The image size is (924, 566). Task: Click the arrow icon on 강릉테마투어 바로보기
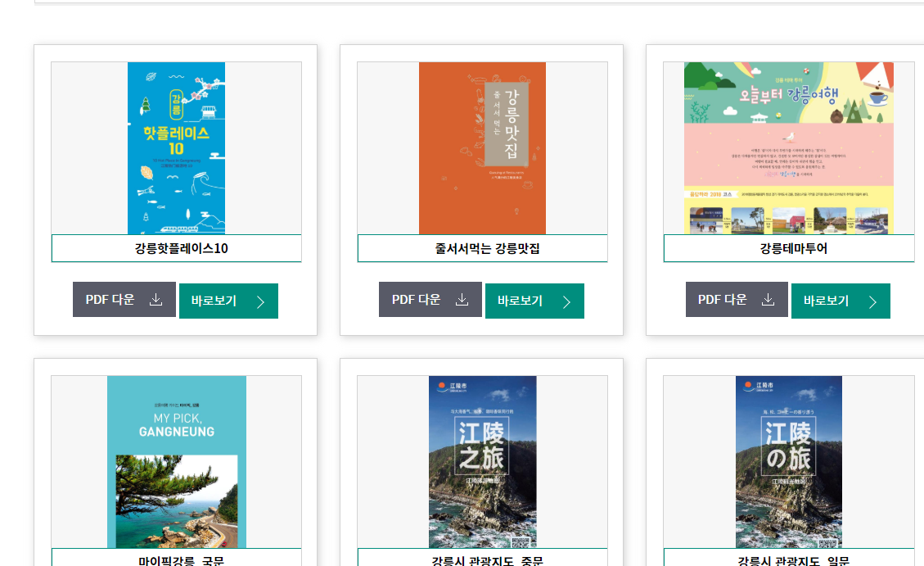point(872,302)
